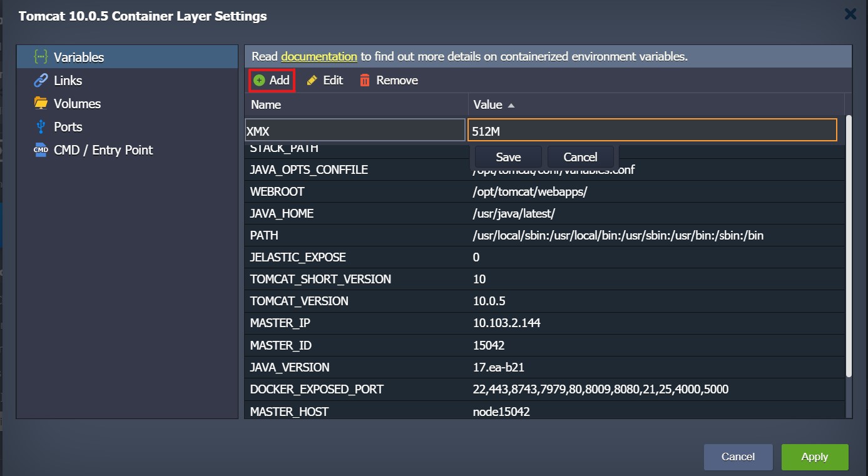
Task: Cancel editing the new variable
Action: click(580, 157)
